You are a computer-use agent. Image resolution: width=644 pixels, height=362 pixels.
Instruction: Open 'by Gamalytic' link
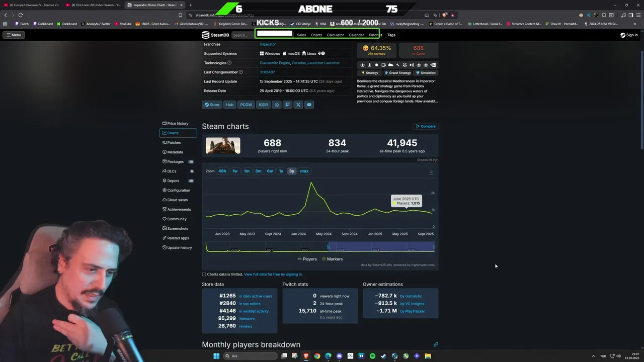click(x=411, y=296)
